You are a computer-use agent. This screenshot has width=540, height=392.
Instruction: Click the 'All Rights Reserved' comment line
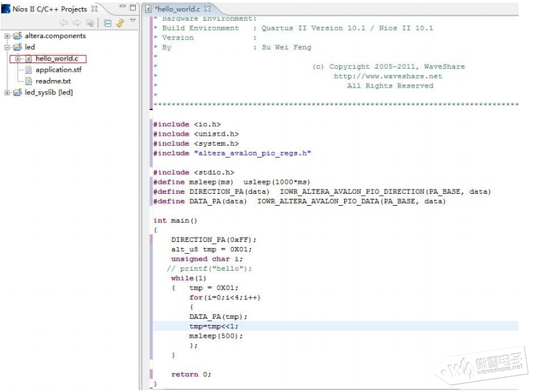coord(390,86)
